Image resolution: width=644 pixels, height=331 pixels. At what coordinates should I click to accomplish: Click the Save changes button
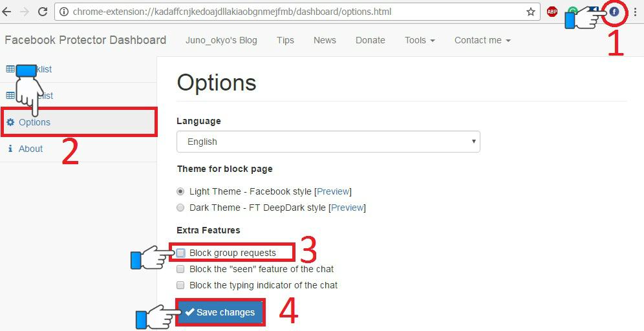220,312
